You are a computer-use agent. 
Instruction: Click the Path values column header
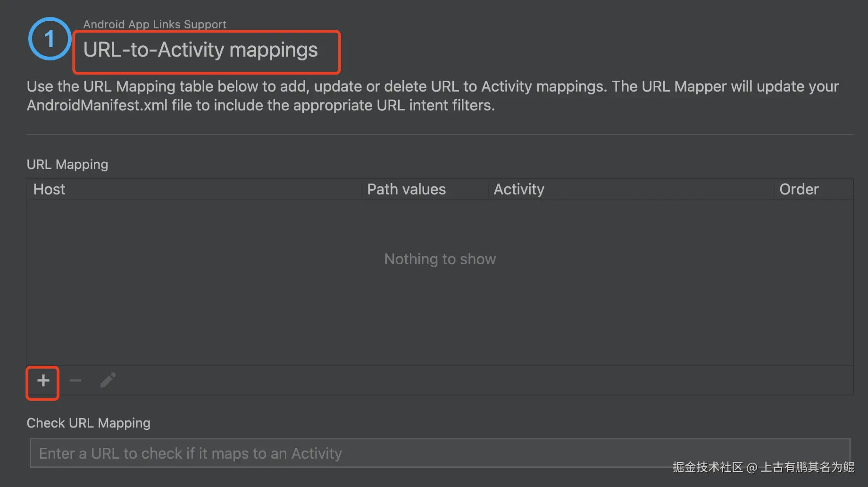[406, 189]
